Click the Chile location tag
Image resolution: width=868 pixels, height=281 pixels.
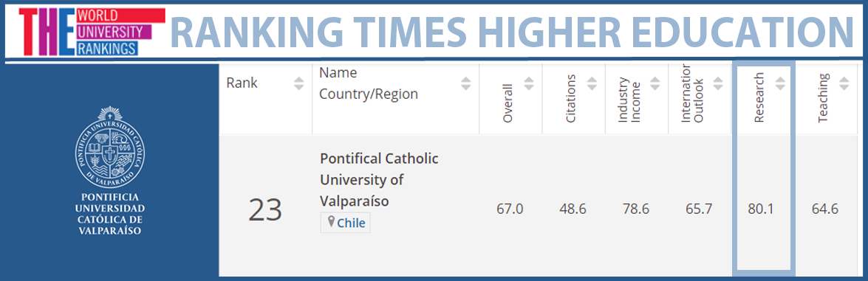point(346,223)
